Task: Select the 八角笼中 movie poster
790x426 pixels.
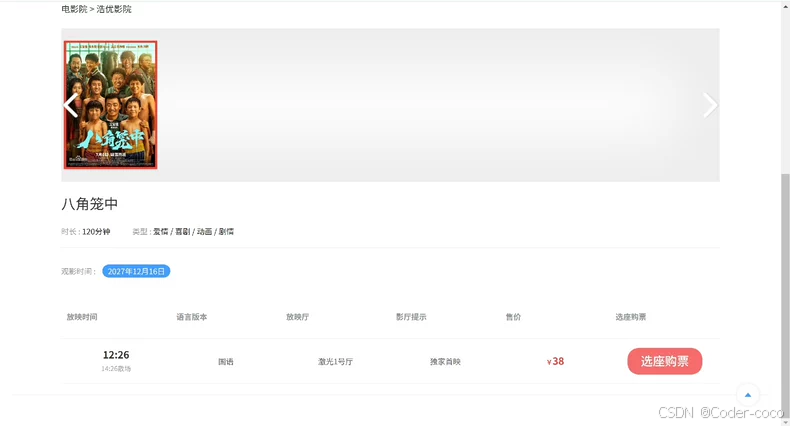Action: click(110, 105)
